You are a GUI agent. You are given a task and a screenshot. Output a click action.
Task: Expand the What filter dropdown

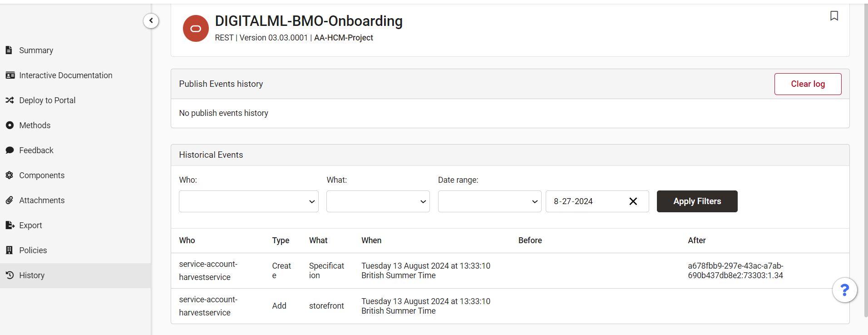(378, 201)
